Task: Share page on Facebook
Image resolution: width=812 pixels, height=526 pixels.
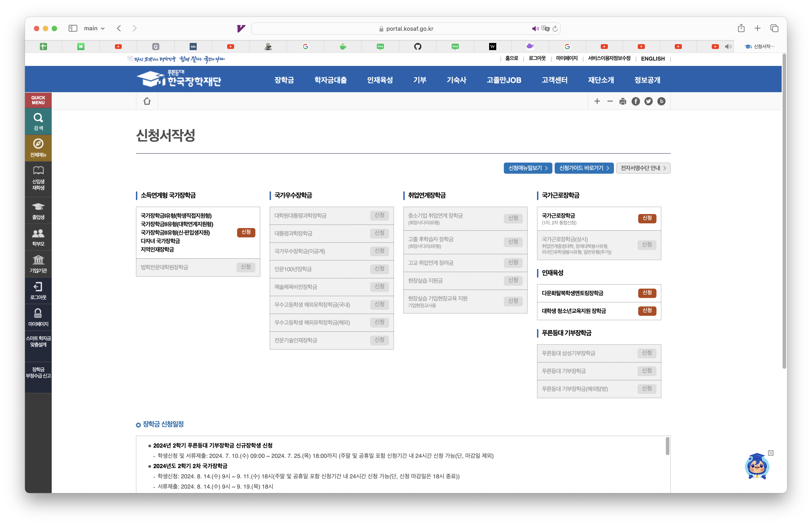Action: point(636,101)
